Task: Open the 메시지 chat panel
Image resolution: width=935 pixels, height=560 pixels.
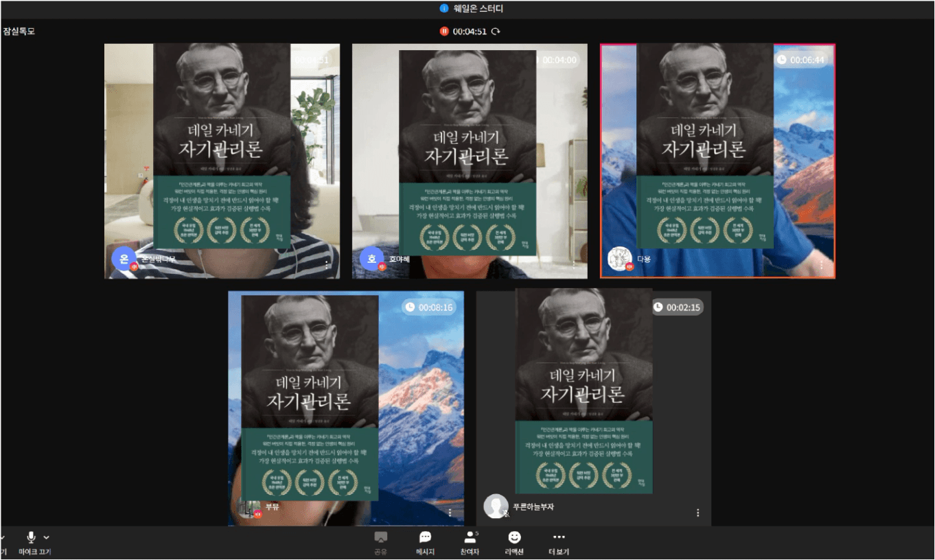Action: 425,543
